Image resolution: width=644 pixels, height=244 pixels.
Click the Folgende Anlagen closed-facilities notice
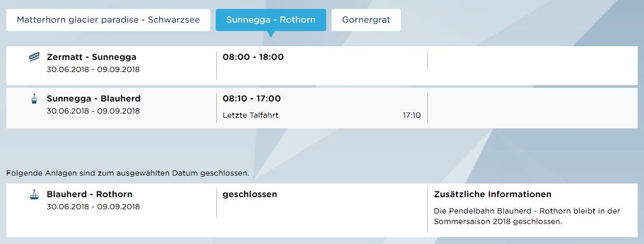coord(128,172)
